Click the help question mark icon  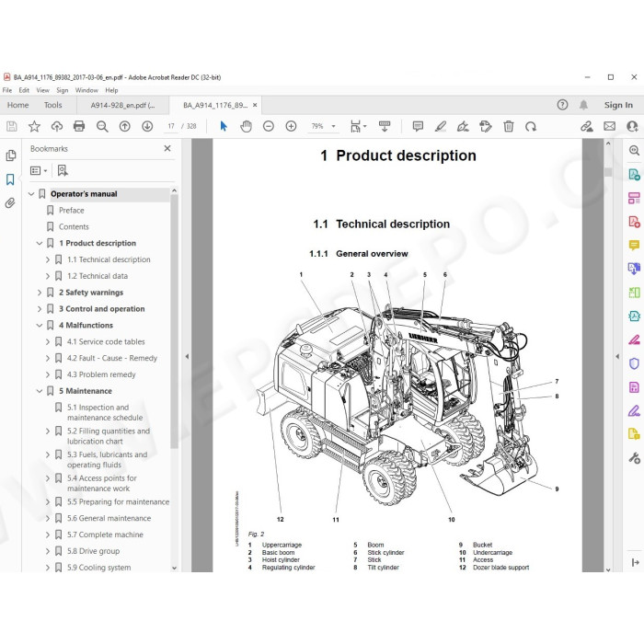pyautogui.click(x=562, y=105)
